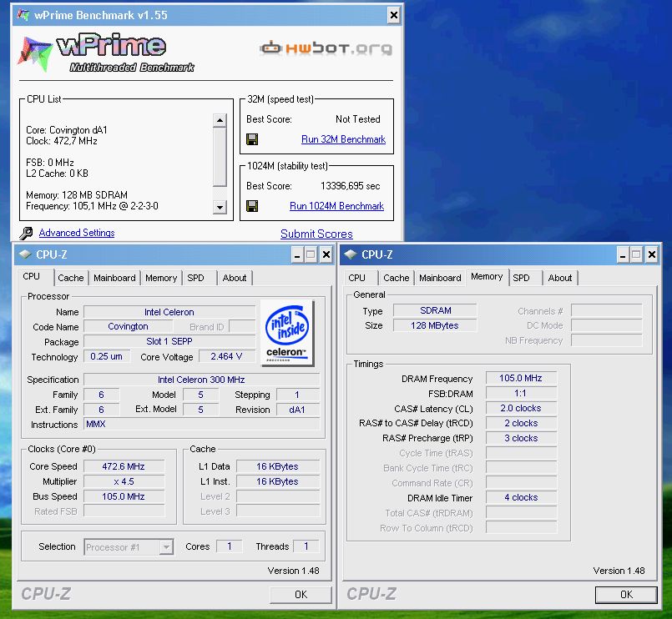Click the Revision value dA1
672x619 pixels.
tap(297, 410)
